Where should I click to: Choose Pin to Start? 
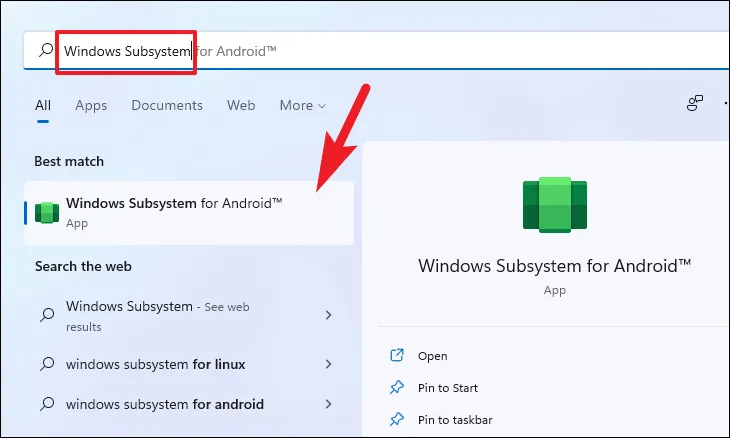pos(448,388)
